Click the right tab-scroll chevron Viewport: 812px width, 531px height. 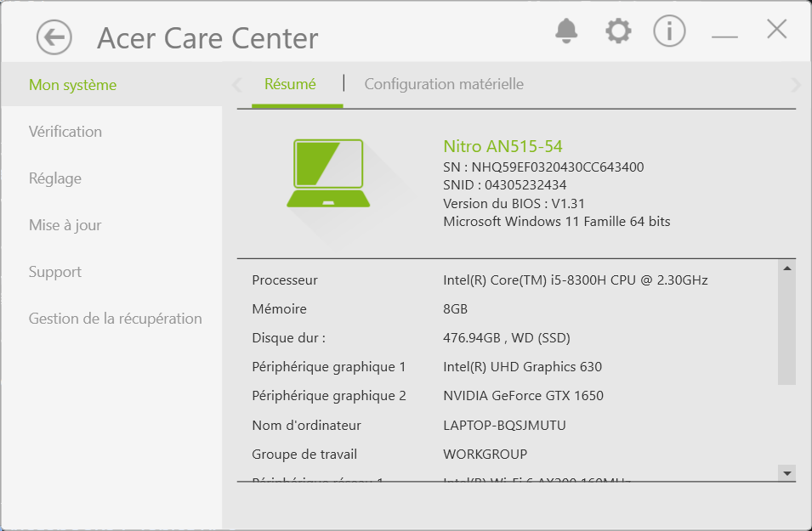pos(796,84)
